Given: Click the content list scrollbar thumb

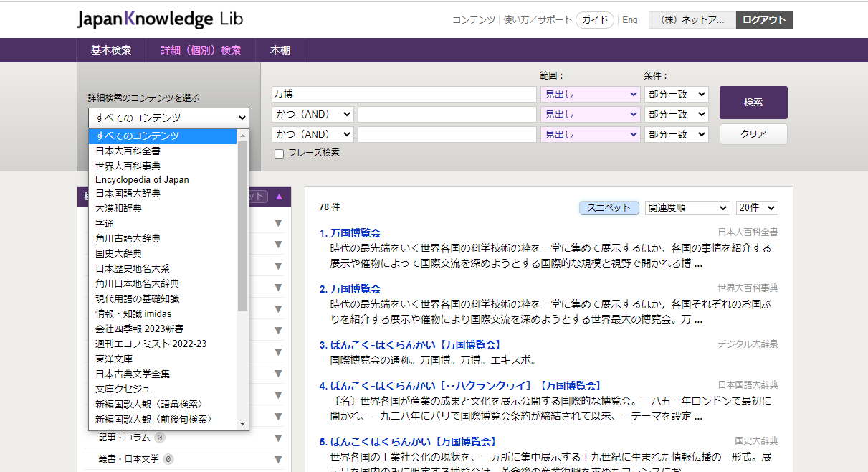Looking at the screenshot, I should pos(243,226).
